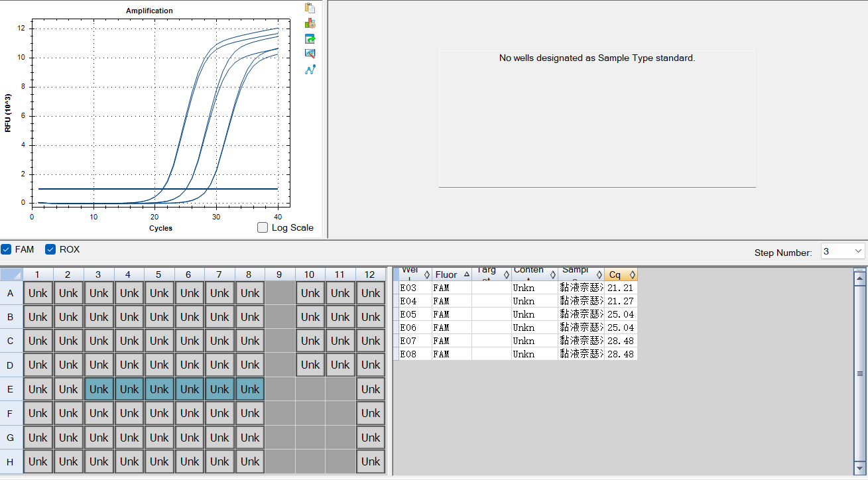The image size is (868, 480).
Task: Select plate column 12 header
Action: [x=371, y=274]
